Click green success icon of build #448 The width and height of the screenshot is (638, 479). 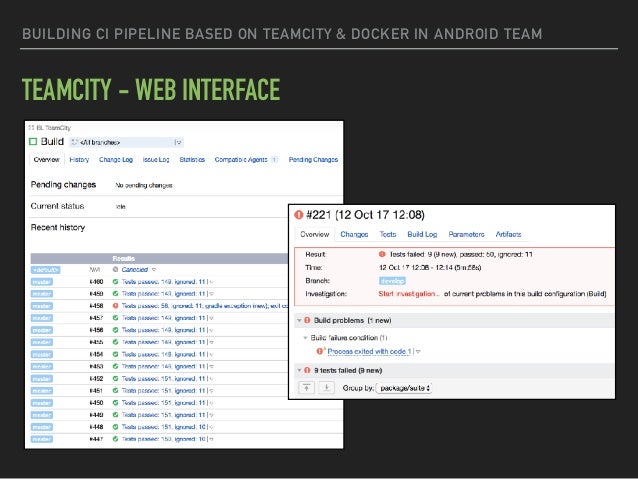click(115, 427)
